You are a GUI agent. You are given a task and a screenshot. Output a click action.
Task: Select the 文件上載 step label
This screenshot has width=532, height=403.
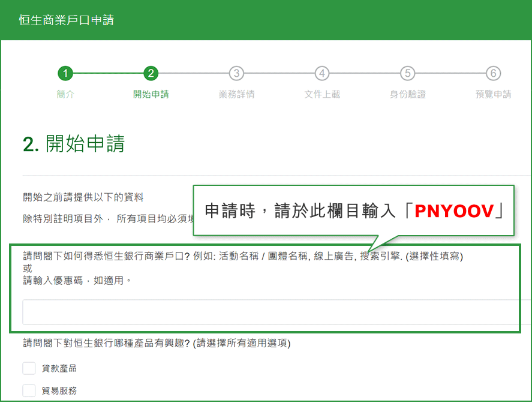click(322, 94)
